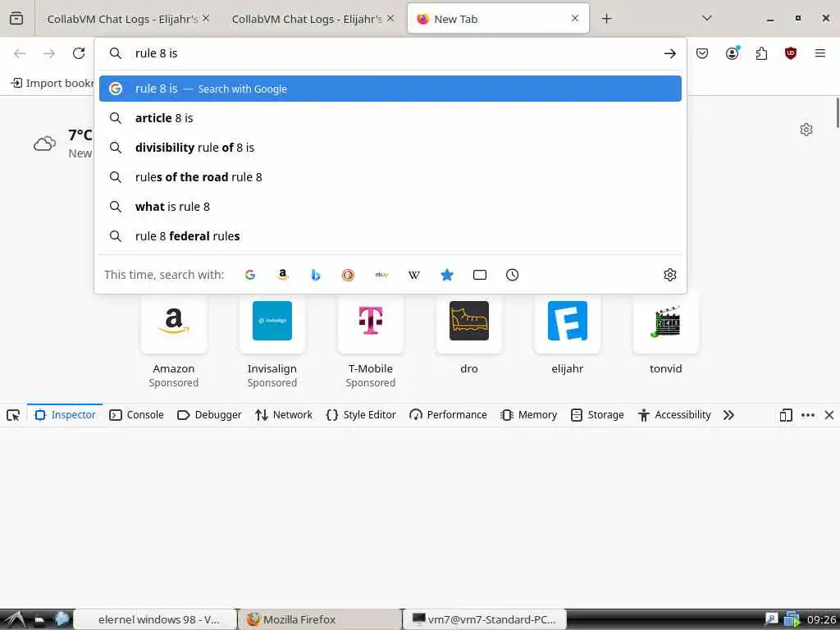
Task: Open Save to Pocket
Action: point(702,53)
